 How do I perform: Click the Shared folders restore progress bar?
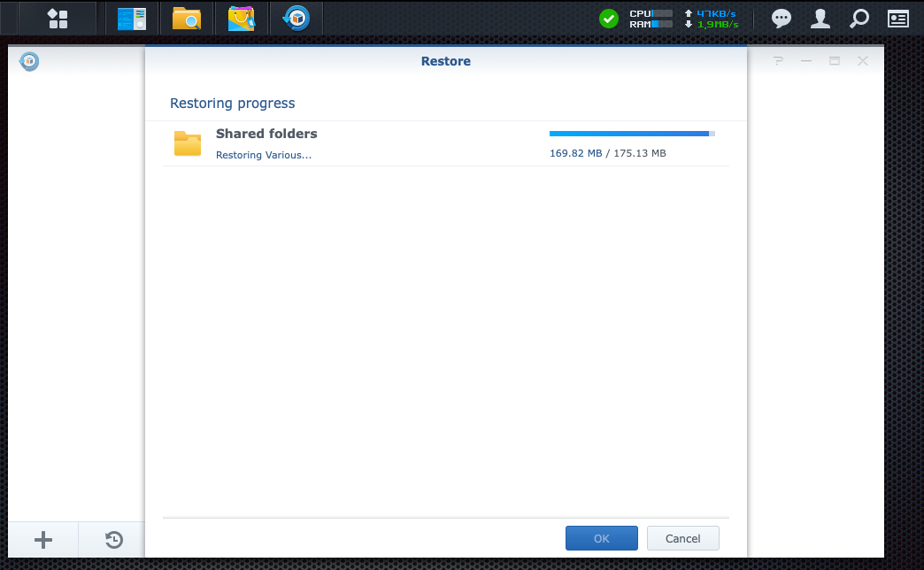tap(632, 134)
